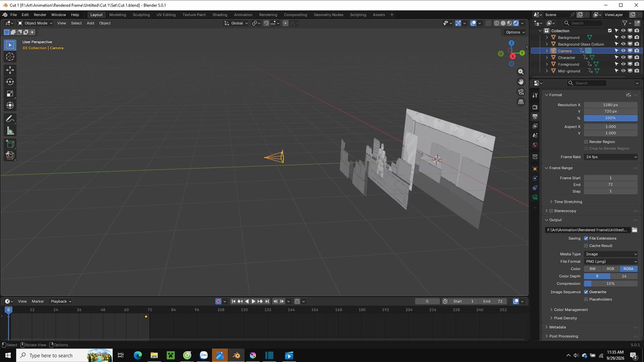Open Frame Rate 24 fps dropdown
The image size is (644, 362).
pyautogui.click(x=611, y=157)
